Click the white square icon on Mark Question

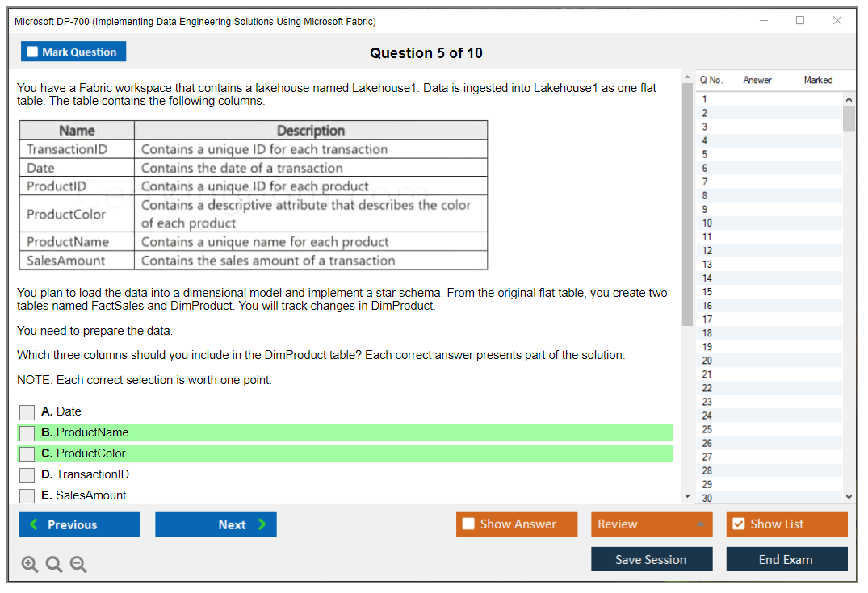point(31,51)
